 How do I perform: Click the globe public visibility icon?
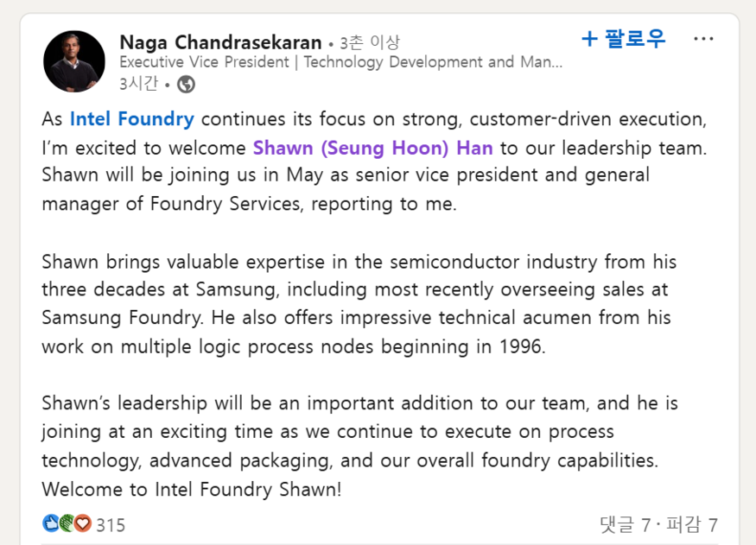click(x=186, y=84)
